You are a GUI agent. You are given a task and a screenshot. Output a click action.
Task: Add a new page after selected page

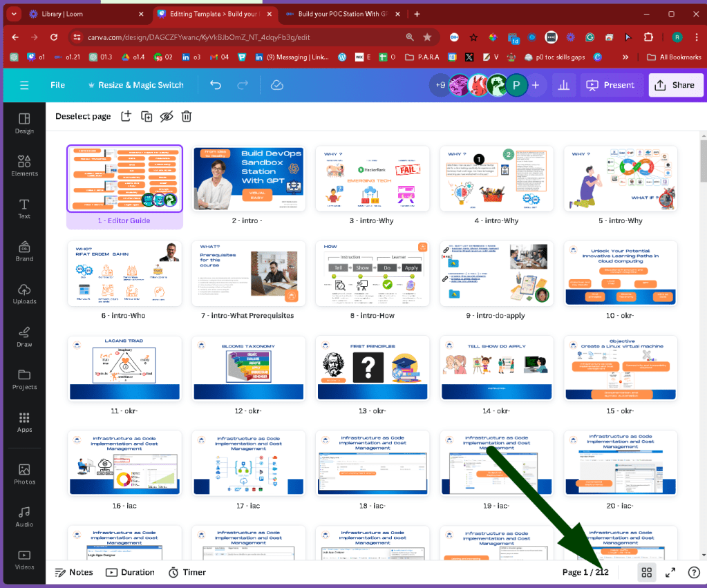(x=126, y=116)
